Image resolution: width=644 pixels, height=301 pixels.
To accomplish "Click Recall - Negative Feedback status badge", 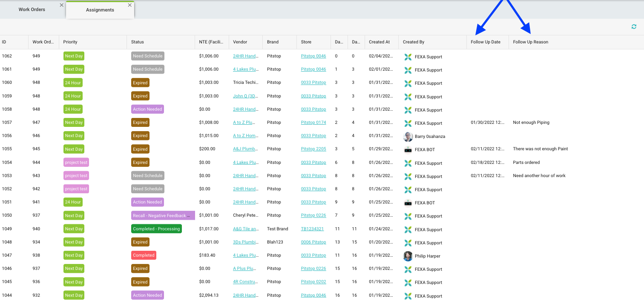I will 163,216.
